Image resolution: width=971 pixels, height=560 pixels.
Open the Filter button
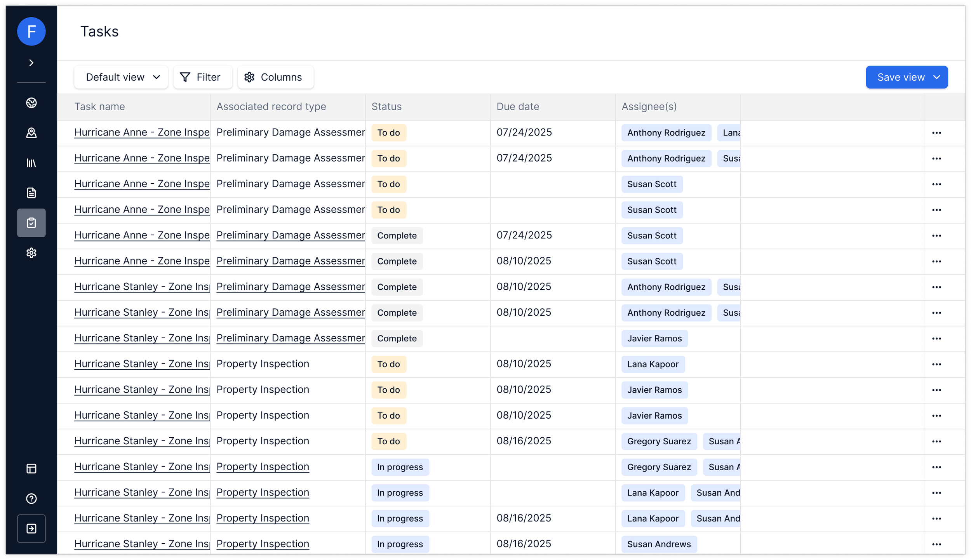point(202,77)
